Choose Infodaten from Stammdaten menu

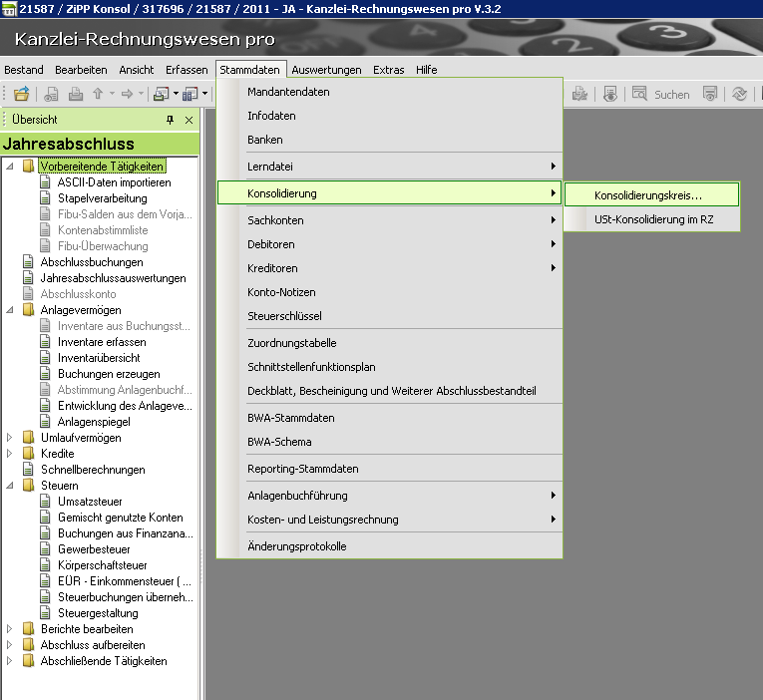(x=390, y=116)
